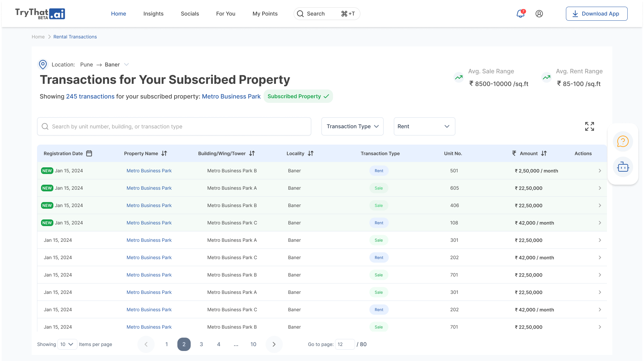Click the trend arrow beside Avg. Rent Range

coord(546,77)
